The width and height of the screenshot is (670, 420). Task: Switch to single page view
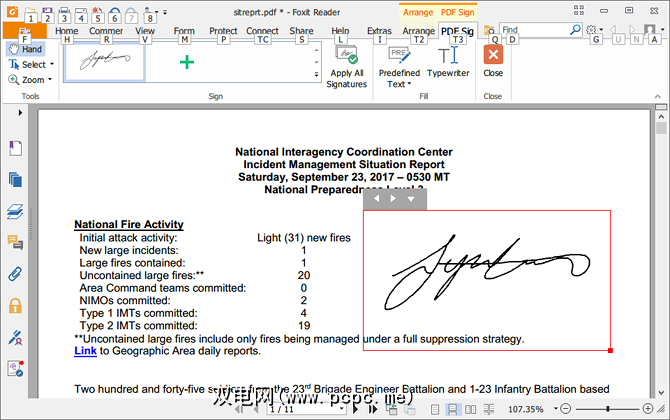click(x=435, y=409)
